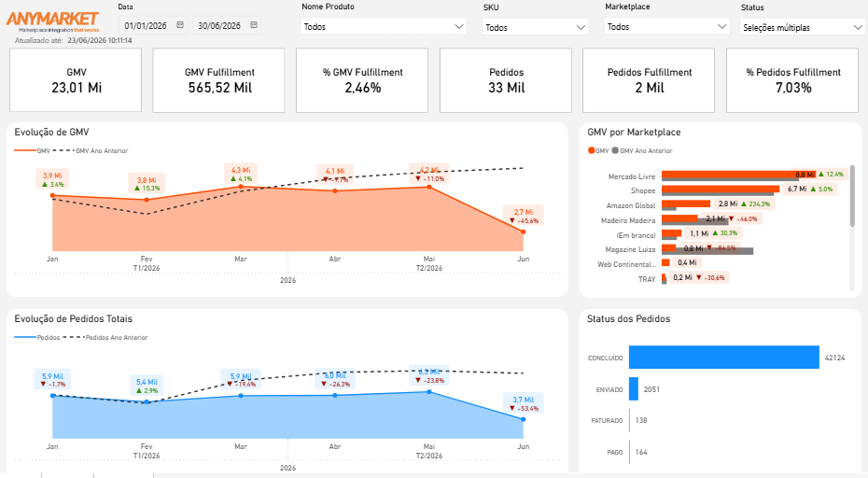This screenshot has width=868, height=478.
Task: Open the SKU filter dropdown
Action: click(536, 27)
